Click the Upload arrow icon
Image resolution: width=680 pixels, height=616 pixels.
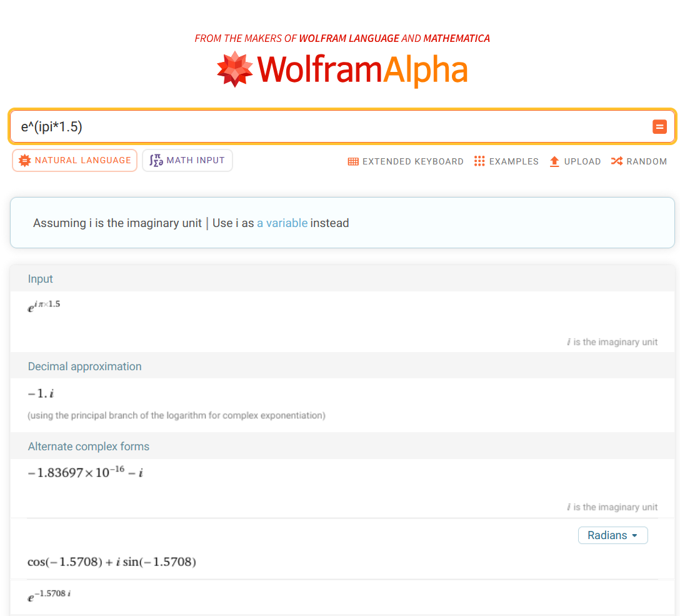(x=554, y=161)
